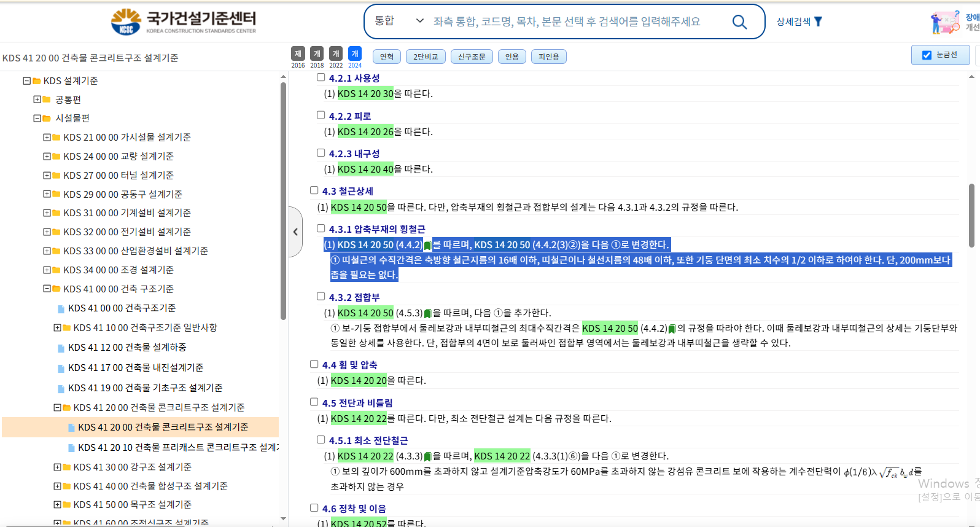The image size is (980, 527).
Task: Collapse the left tree panel arrow
Action: pos(295,232)
